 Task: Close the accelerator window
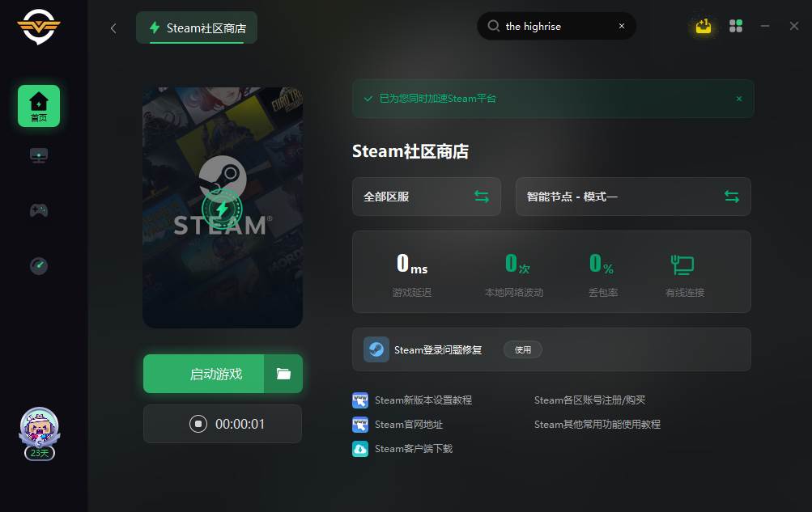pyautogui.click(x=794, y=26)
